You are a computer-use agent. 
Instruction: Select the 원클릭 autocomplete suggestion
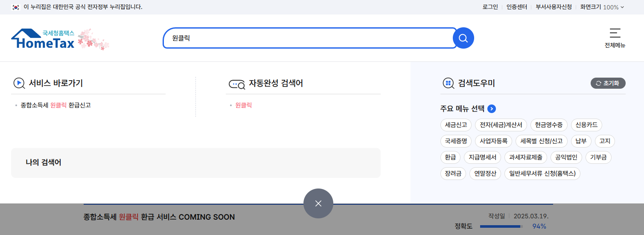[x=244, y=105]
